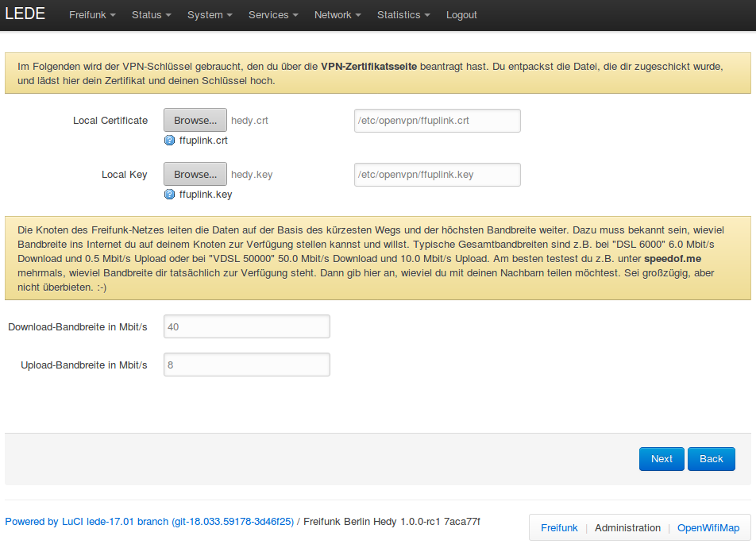Screen dimensions: 756x548
Task: Open the Powered by LuCI link
Action: 149,522
